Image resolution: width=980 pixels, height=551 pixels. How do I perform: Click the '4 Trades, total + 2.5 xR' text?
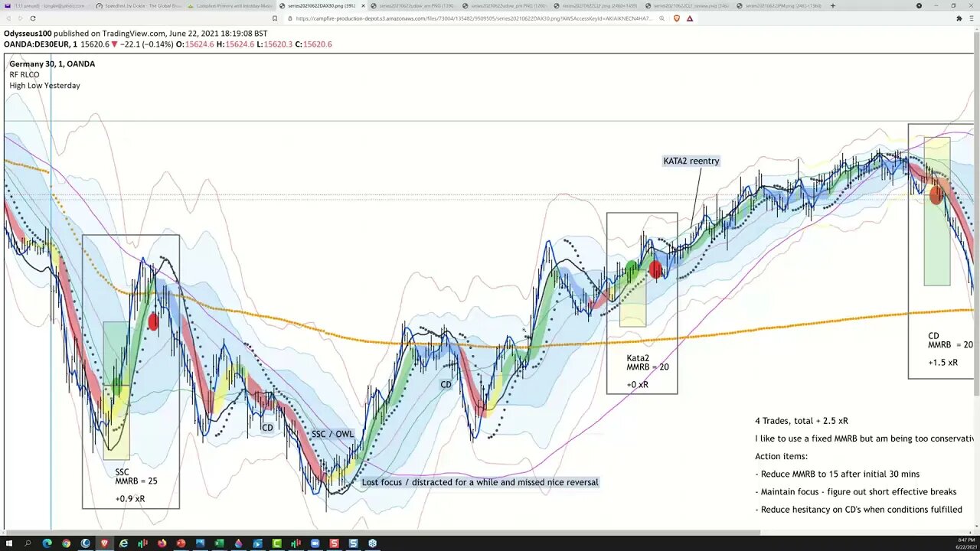(x=802, y=421)
